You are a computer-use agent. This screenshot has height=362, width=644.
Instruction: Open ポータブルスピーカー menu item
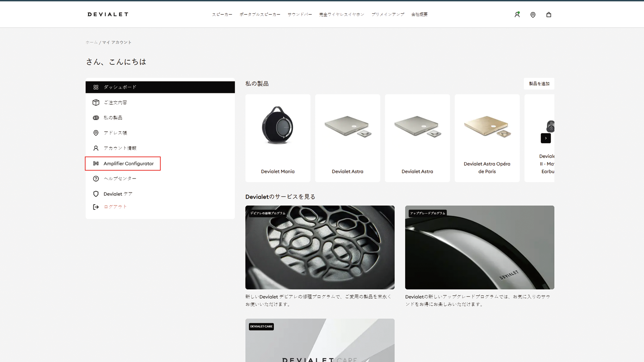coord(260,14)
